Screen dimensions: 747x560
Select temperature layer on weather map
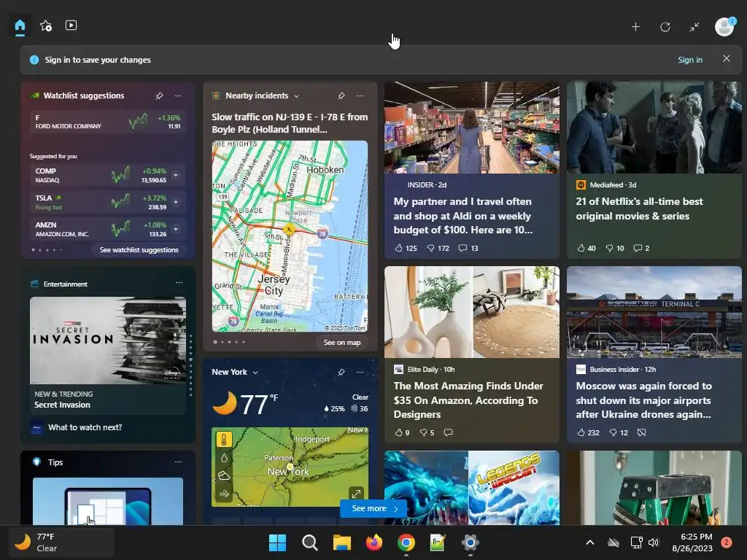(224, 439)
